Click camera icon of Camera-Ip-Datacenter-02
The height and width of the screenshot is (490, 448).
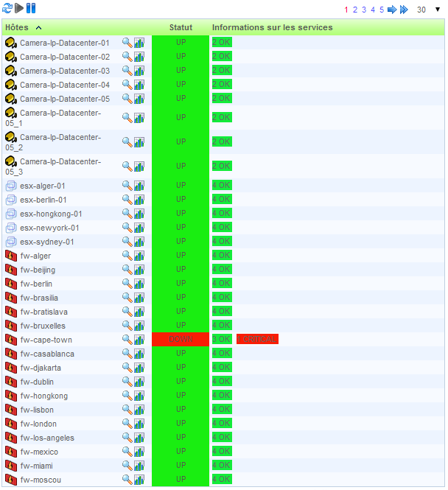[x=11, y=57]
